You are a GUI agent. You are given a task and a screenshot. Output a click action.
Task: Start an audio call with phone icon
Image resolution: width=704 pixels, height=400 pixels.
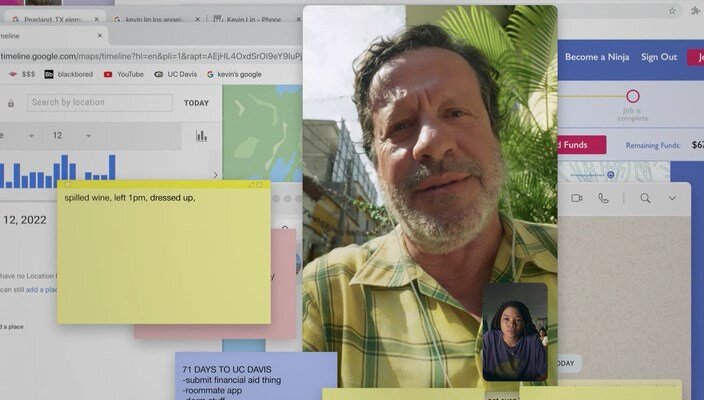pos(604,198)
